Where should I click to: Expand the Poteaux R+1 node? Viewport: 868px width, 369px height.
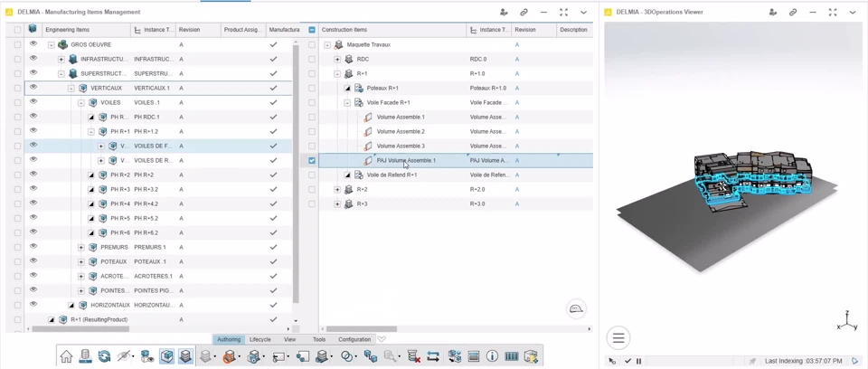(347, 88)
